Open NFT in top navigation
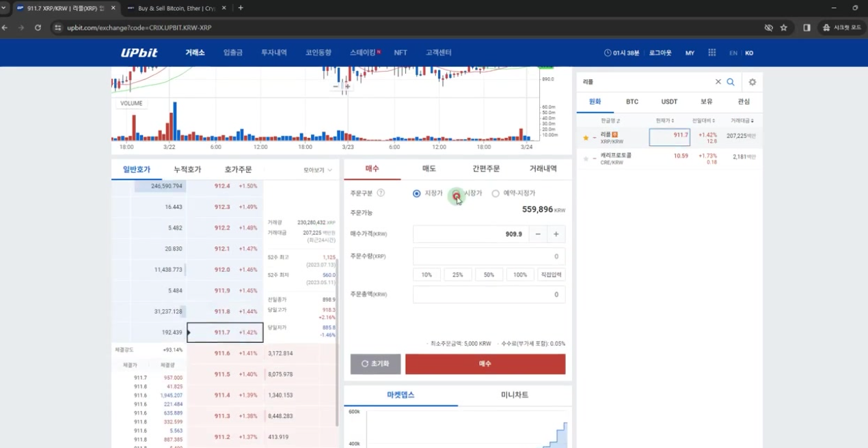Viewport: 868px width, 448px height. click(x=401, y=53)
